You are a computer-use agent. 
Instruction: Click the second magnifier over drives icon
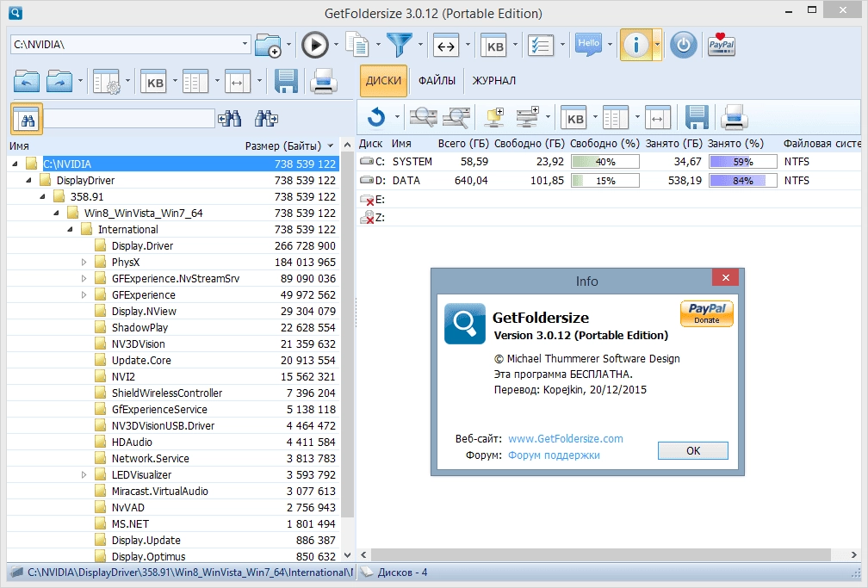(x=456, y=117)
